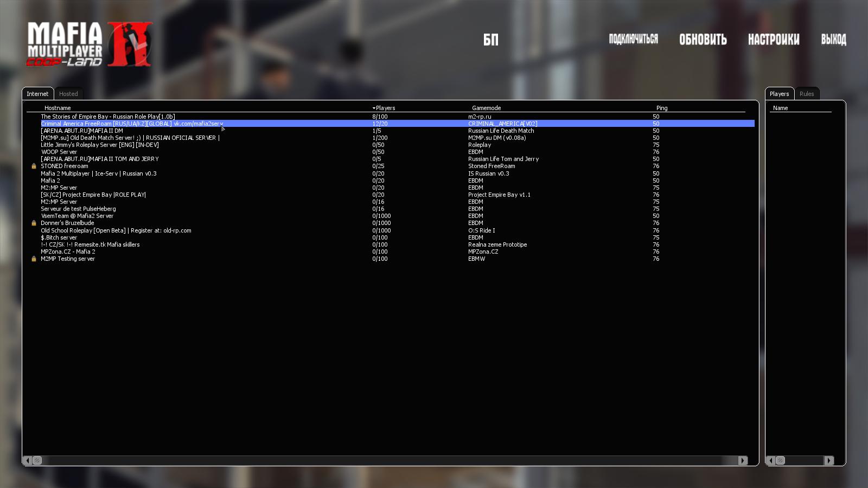Click the lock icon beside M2MP Testing server
The height and width of the screenshot is (488, 868).
tap(34, 259)
